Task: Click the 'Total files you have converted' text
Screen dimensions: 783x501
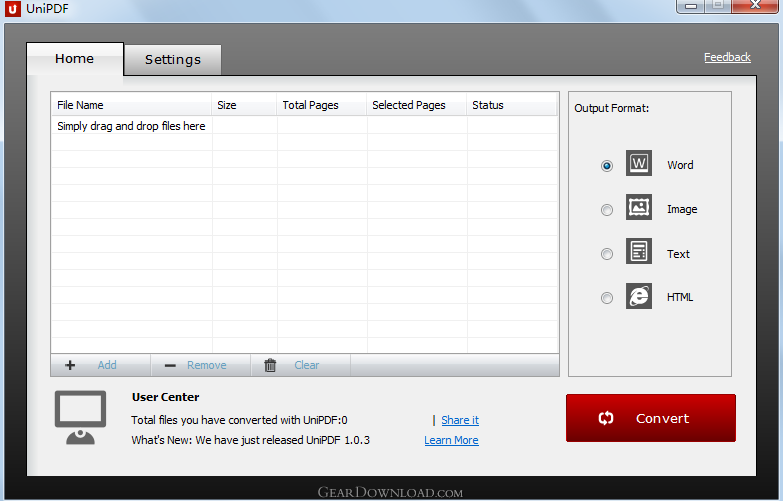Action: click(239, 420)
